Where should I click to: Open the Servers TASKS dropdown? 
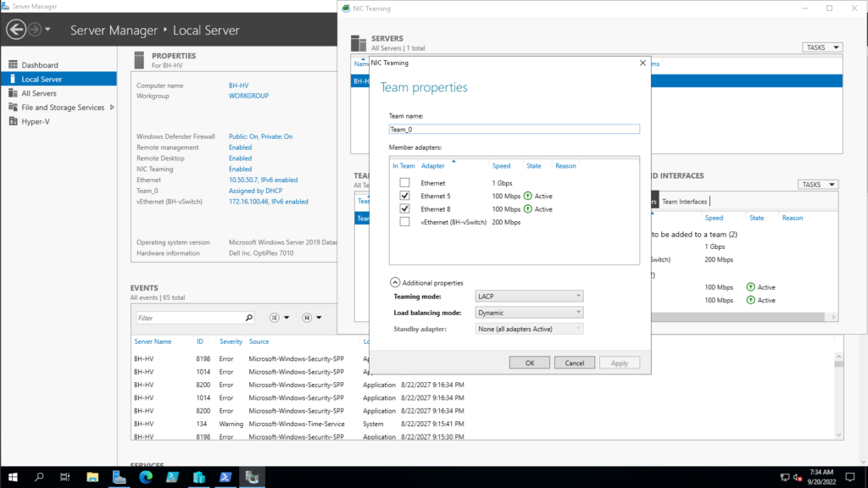click(x=822, y=47)
